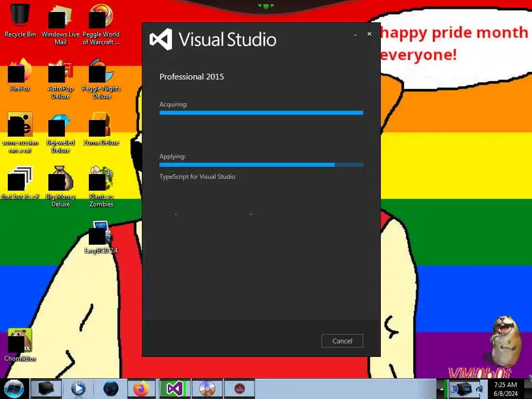This screenshot has height=399, width=532.
Task: Switch to the Visual Studio taskbar button
Action: click(x=175, y=389)
